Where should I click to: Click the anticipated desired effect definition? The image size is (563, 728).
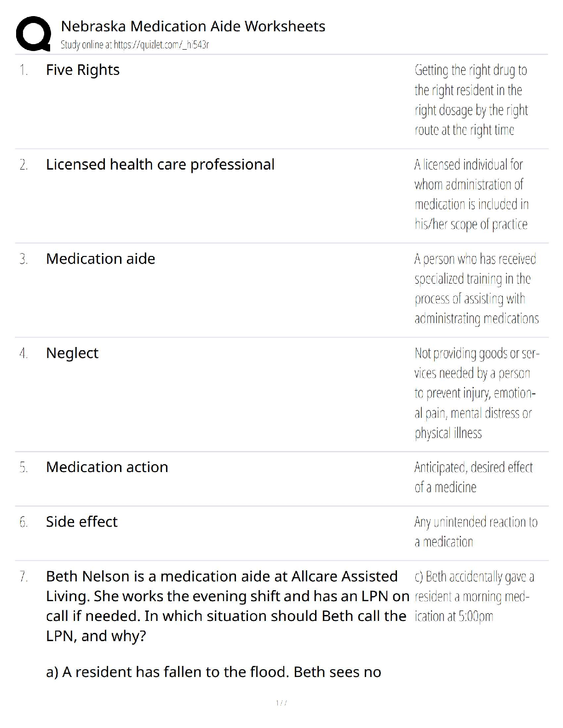(x=473, y=477)
